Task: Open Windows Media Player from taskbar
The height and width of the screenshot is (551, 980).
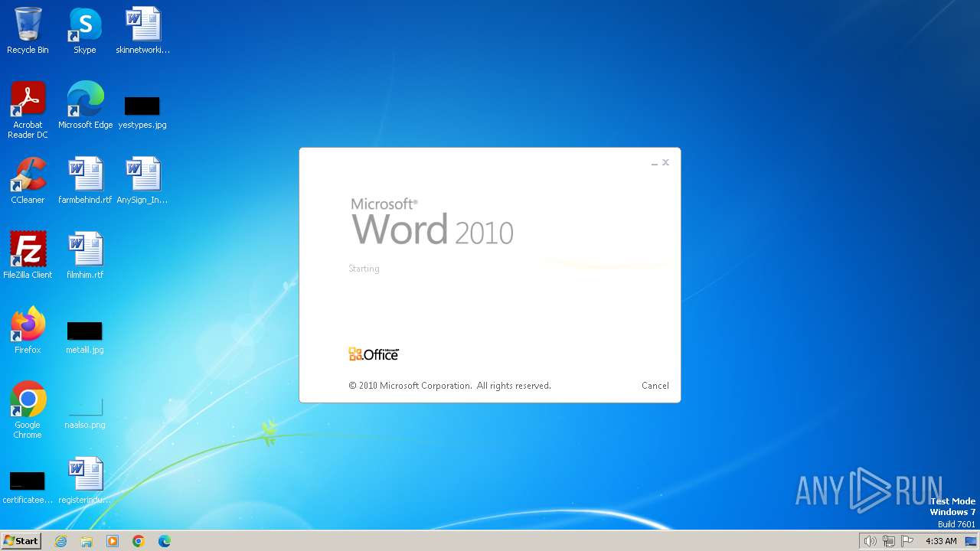Action: click(x=113, y=541)
